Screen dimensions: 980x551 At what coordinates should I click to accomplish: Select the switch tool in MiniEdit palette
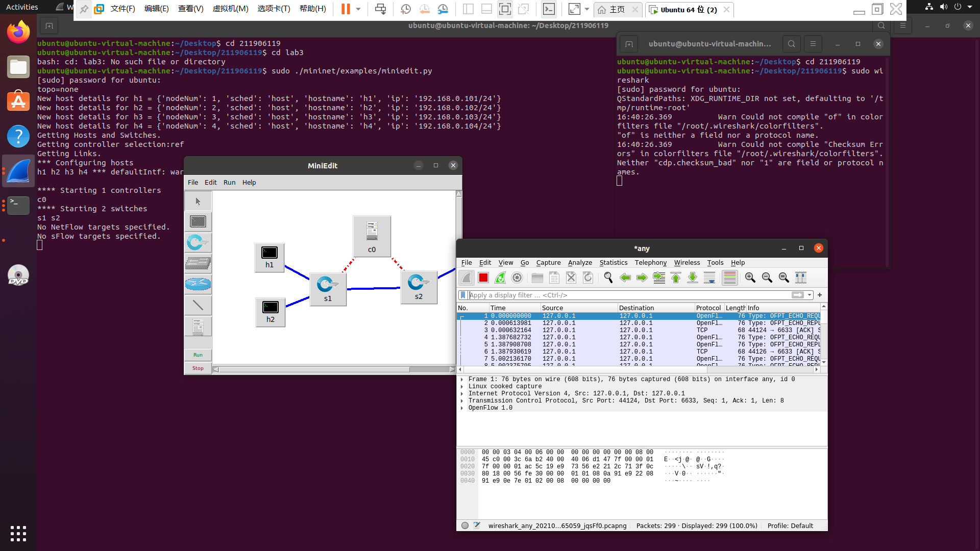[x=198, y=242]
